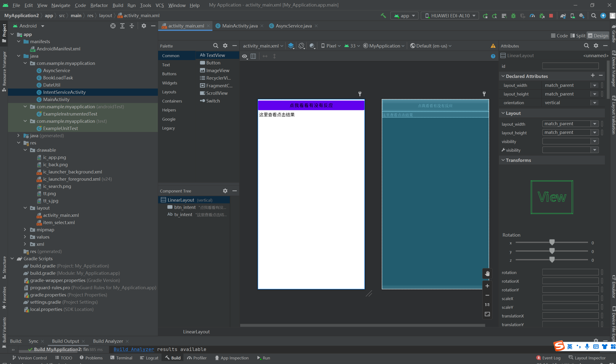Click the red Stop button icon
Viewport: 616px width, 364px height.
[x=551, y=16]
